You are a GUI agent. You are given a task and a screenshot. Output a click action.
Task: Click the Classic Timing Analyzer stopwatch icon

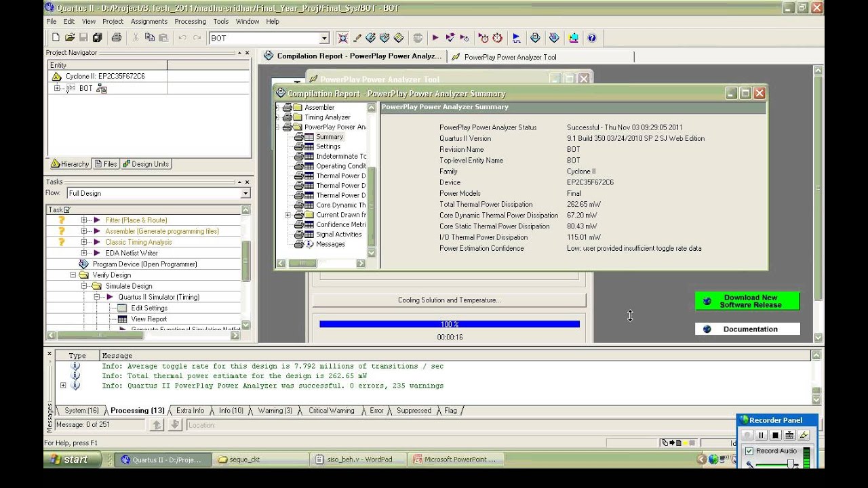(497, 38)
